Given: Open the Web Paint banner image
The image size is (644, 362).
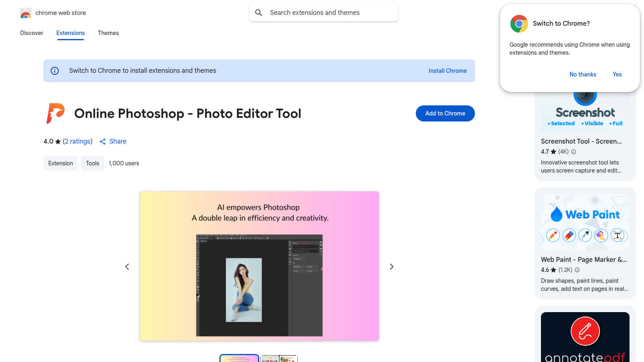Looking at the screenshot, I should pos(585,222).
